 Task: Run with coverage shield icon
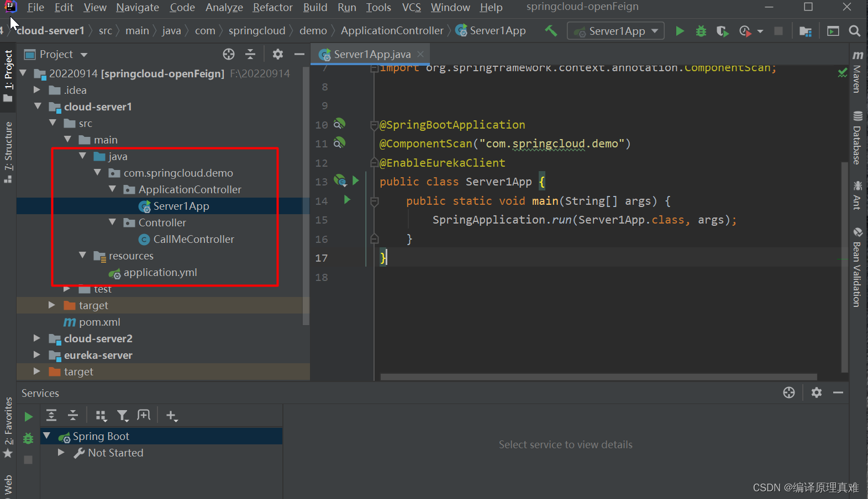(722, 31)
